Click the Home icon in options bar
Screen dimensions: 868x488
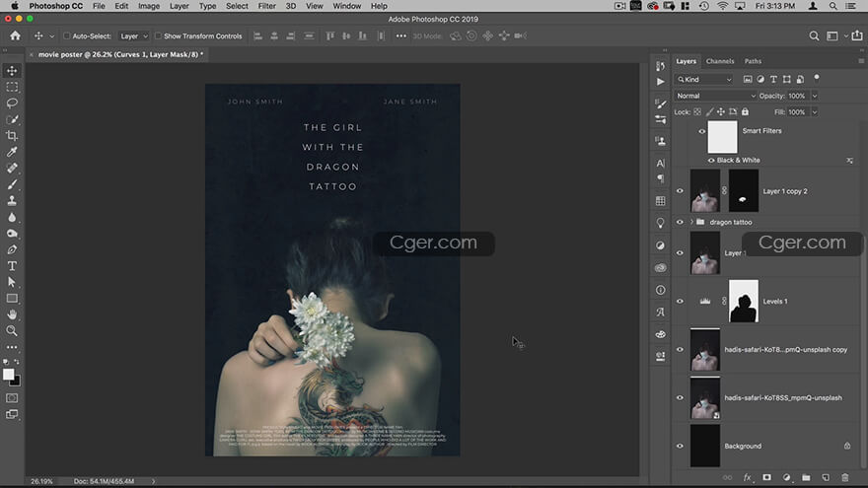click(x=15, y=35)
